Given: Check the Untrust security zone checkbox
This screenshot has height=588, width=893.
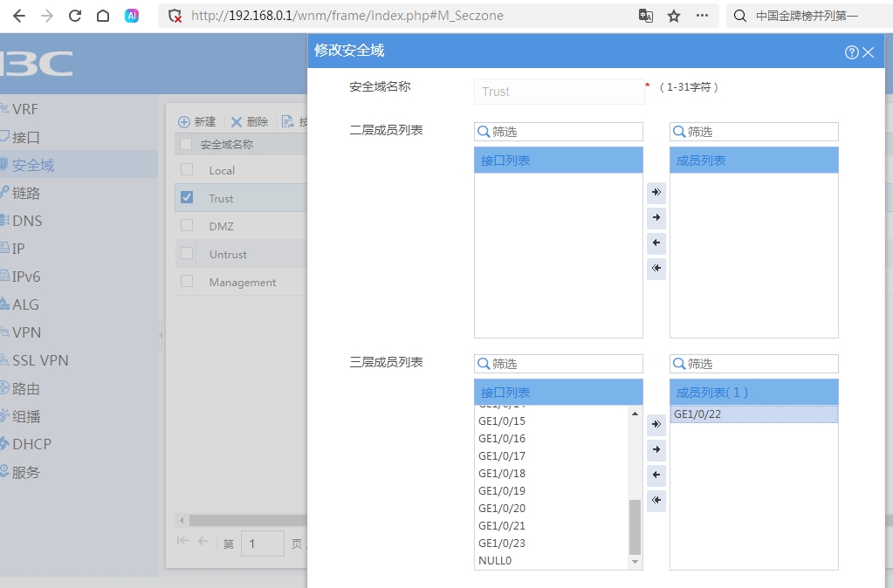Looking at the screenshot, I should 186,253.
